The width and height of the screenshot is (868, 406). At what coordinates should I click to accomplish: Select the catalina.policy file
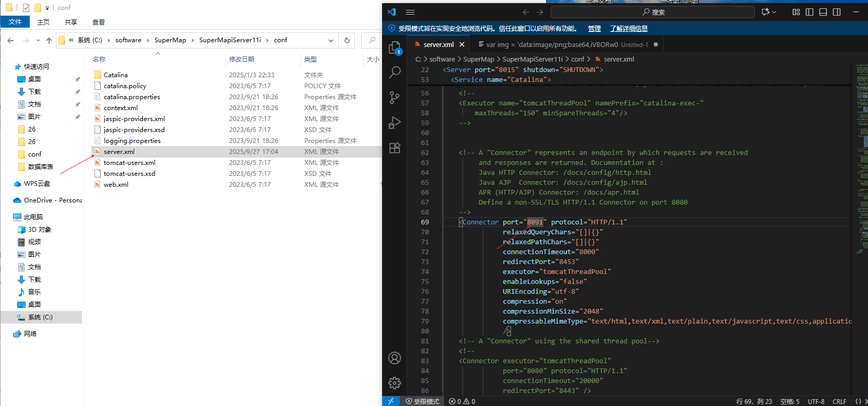pos(125,86)
